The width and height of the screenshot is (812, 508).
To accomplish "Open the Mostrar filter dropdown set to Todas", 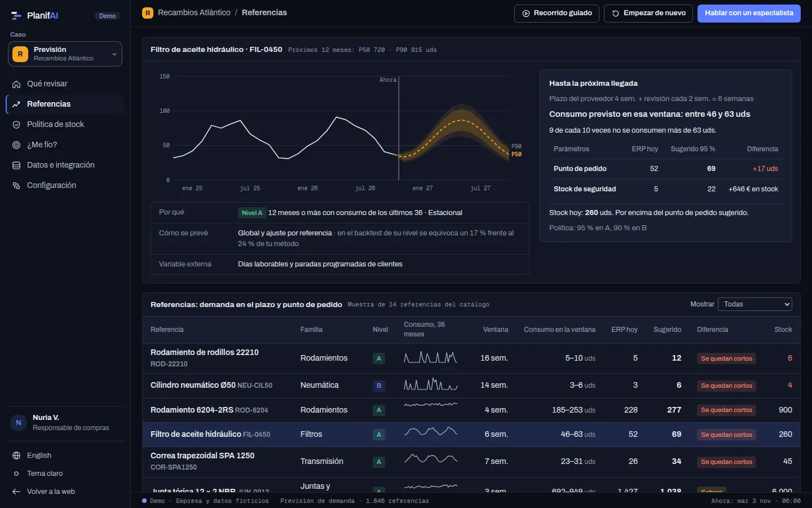I will click(x=754, y=304).
